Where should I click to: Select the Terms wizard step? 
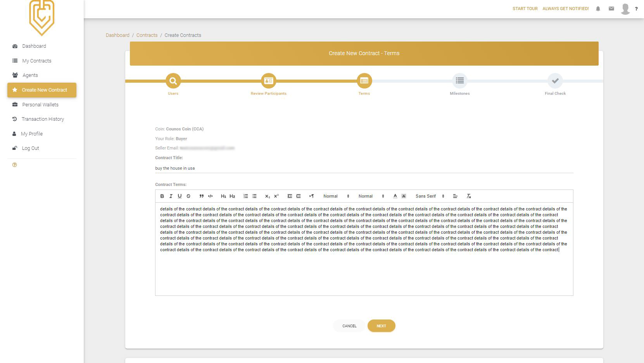click(364, 81)
